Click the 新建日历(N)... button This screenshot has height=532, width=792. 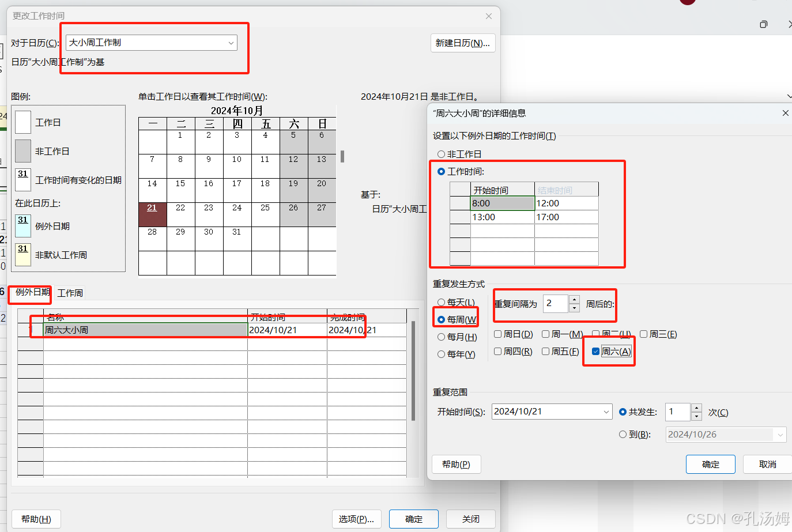[x=463, y=43]
